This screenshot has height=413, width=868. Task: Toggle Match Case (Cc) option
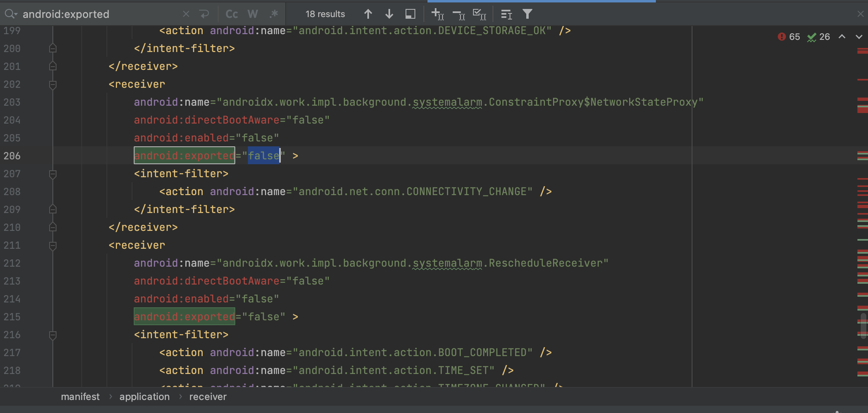232,14
